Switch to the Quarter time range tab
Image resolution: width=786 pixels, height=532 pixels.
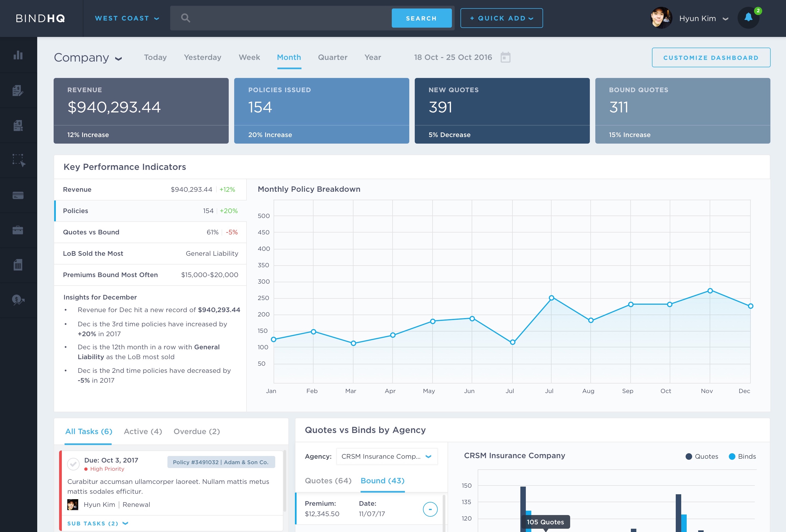332,57
